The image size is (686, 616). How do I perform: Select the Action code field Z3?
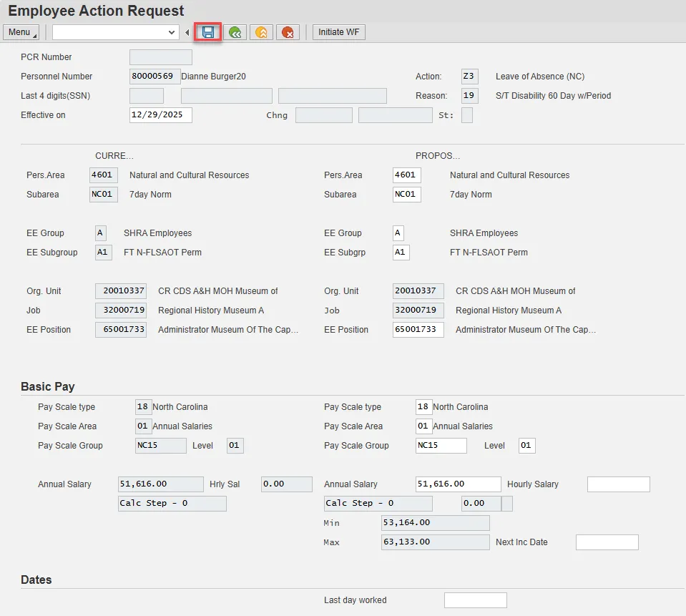click(469, 77)
